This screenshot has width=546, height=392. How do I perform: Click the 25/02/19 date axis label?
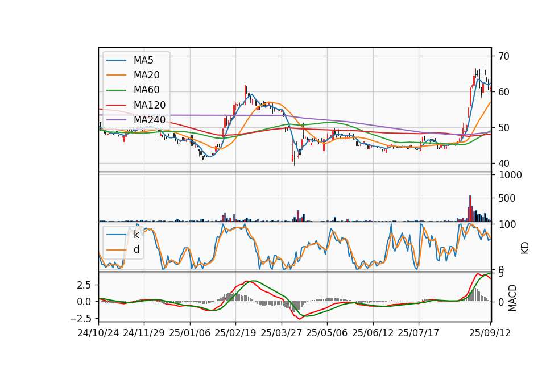[x=235, y=333]
